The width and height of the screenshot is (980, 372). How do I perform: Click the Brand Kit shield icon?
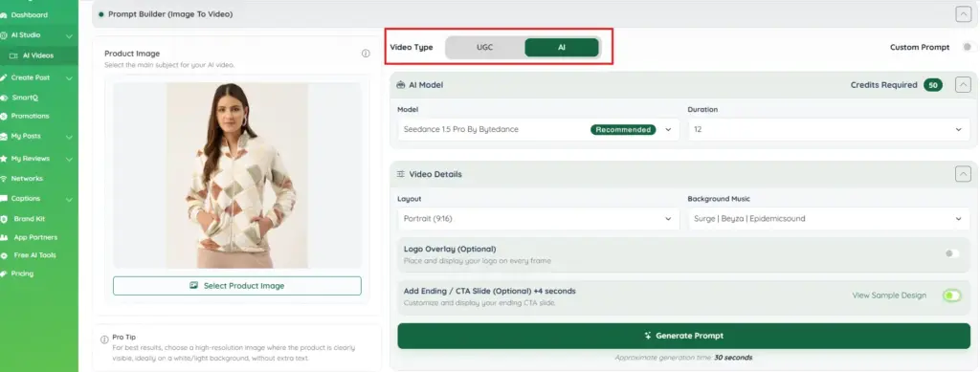coord(4,219)
